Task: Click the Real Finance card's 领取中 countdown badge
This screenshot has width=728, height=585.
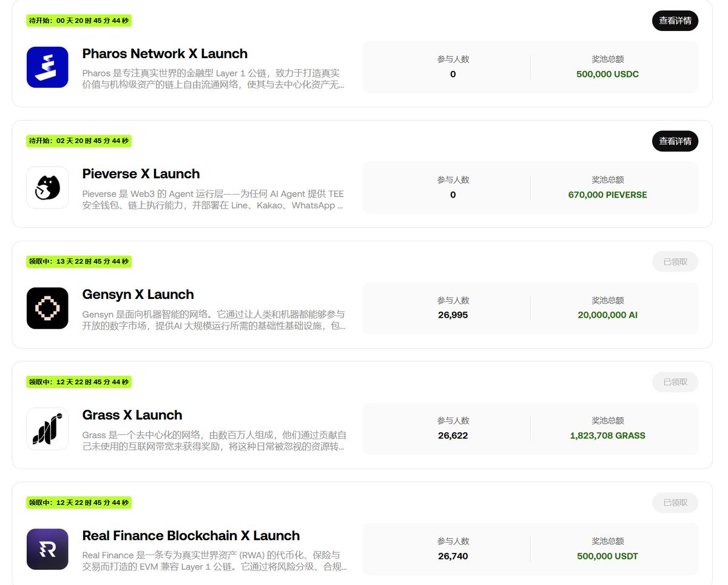Action: click(x=79, y=503)
